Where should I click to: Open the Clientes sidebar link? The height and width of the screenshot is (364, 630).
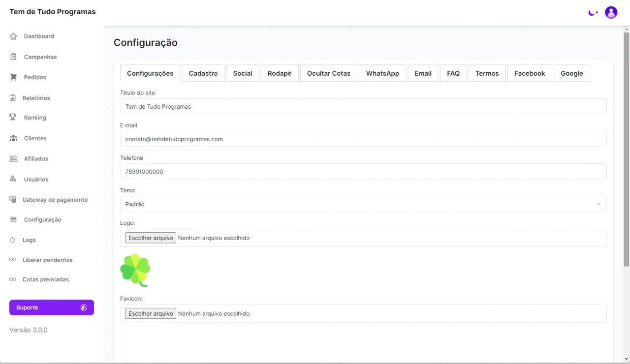click(35, 138)
